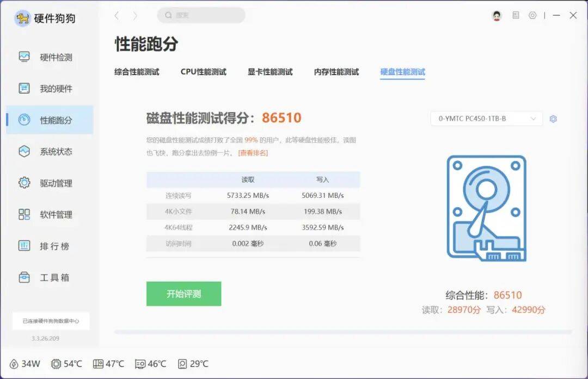Open 驱动管理 driver gear icon
The height and width of the screenshot is (379, 588).
(x=24, y=183)
